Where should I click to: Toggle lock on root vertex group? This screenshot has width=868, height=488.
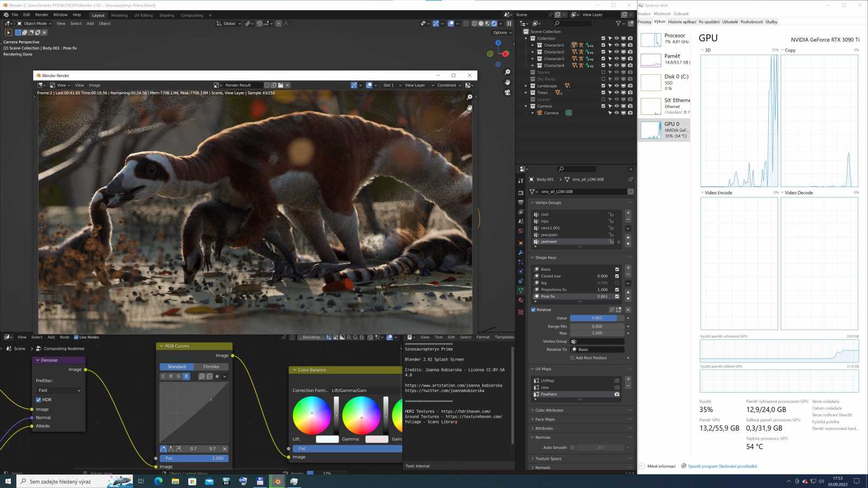[x=611, y=215]
